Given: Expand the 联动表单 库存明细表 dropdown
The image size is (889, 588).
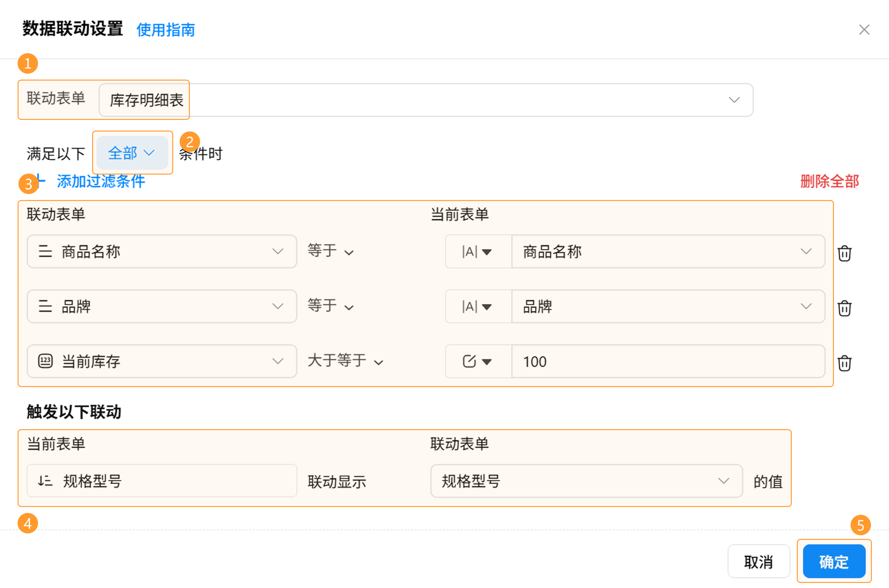Looking at the screenshot, I should point(734,100).
